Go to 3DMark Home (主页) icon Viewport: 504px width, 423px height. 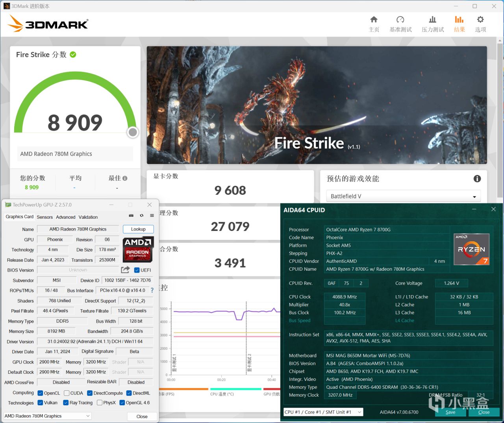(374, 19)
